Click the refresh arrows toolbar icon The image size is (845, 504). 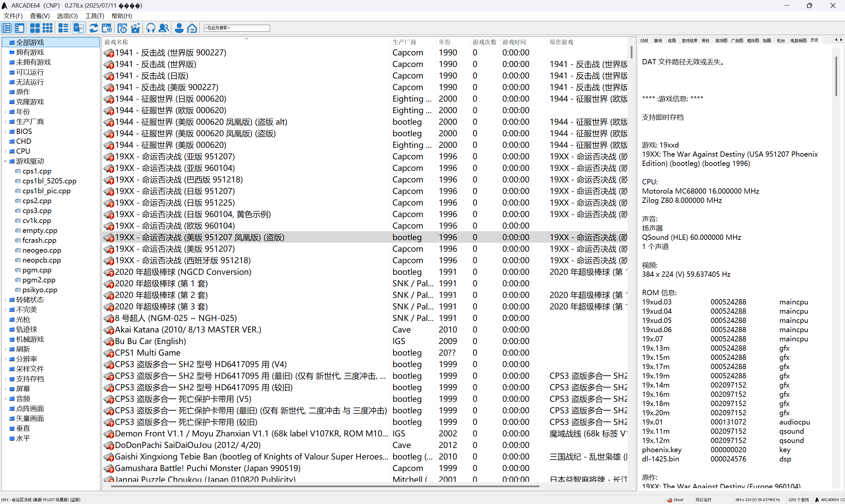tap(93, 28)
